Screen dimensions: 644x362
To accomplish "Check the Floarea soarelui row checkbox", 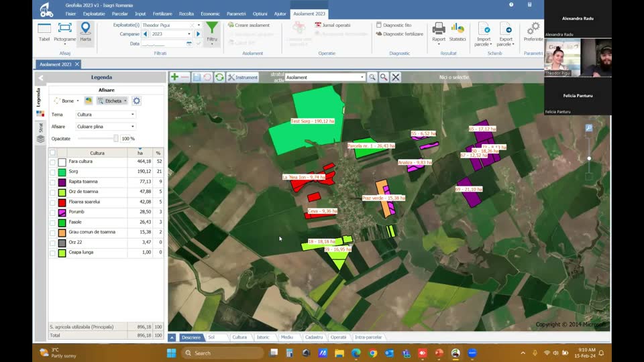I will [x=52, y=202].
